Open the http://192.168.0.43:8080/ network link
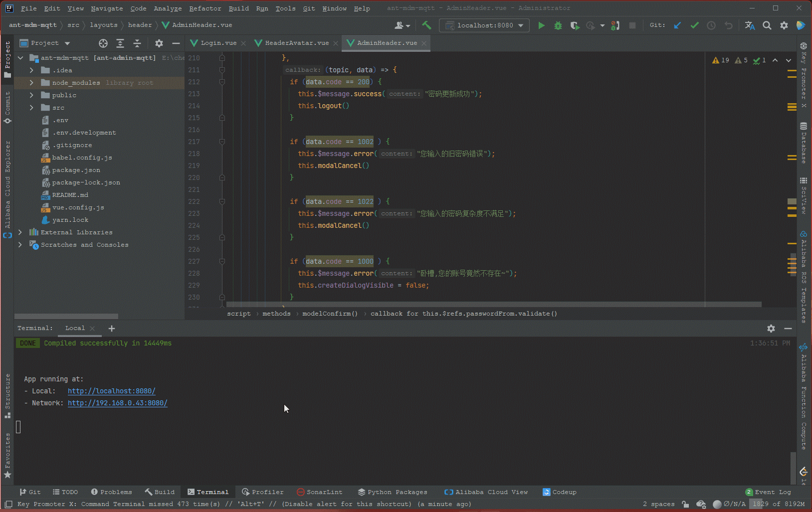The height and width of the screenshot is (512, 812). click(118, 403)
